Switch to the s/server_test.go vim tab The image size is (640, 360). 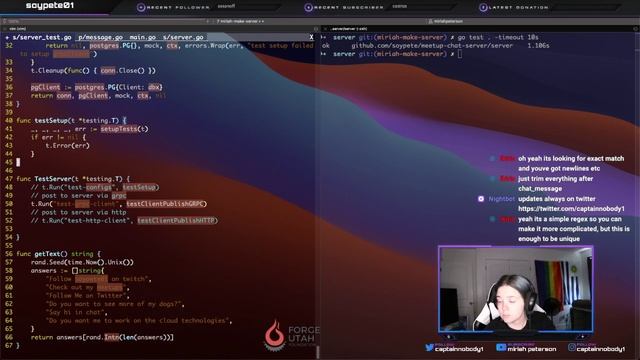(x=42, y=37)
